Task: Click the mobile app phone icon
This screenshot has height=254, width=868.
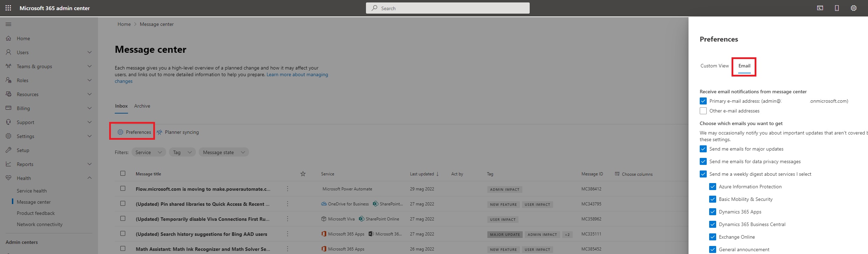Action: click(x=837, y=8)
